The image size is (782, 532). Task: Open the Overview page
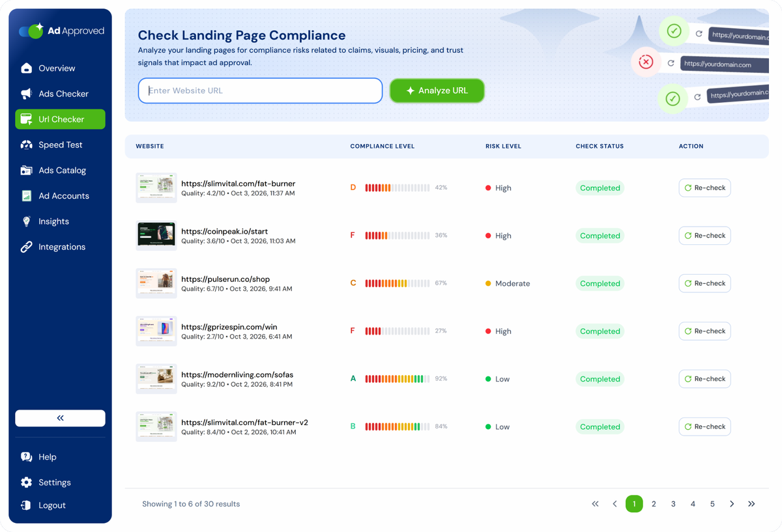(x=60, y=68)
